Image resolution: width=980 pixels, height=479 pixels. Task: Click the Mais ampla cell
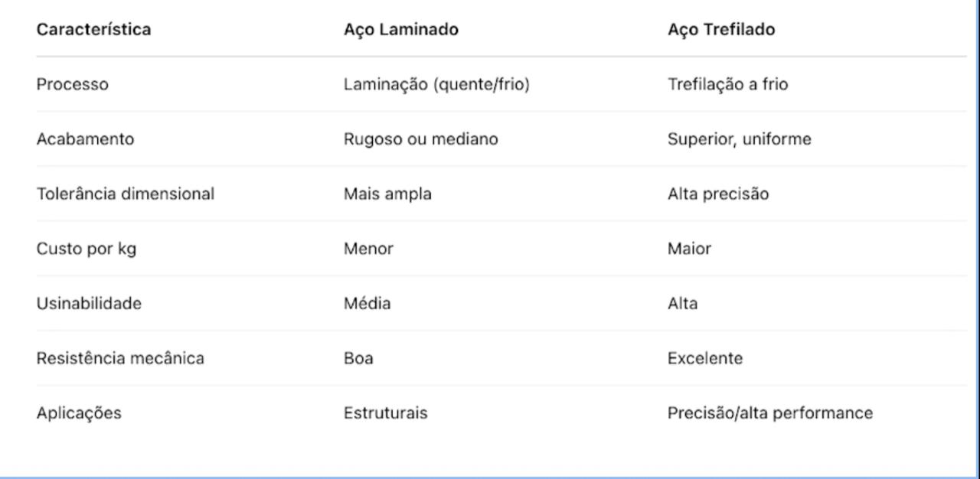tap(388, 194)
